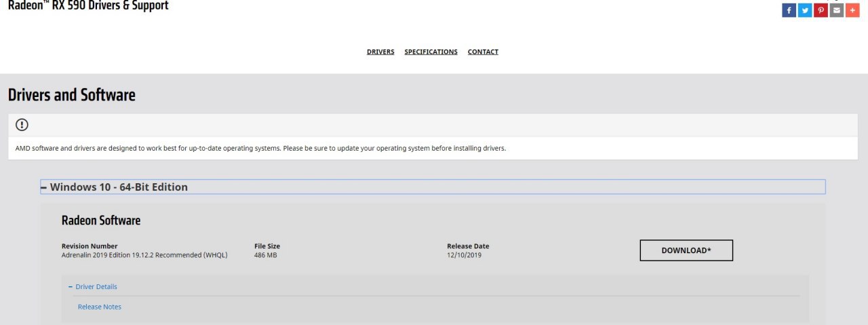Share page on Facebook icon
This screenshot has height=325, width=868.
789,10
